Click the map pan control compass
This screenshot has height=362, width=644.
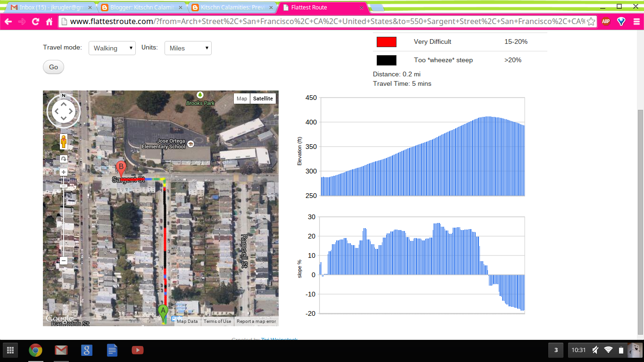(x=63, y=111)
